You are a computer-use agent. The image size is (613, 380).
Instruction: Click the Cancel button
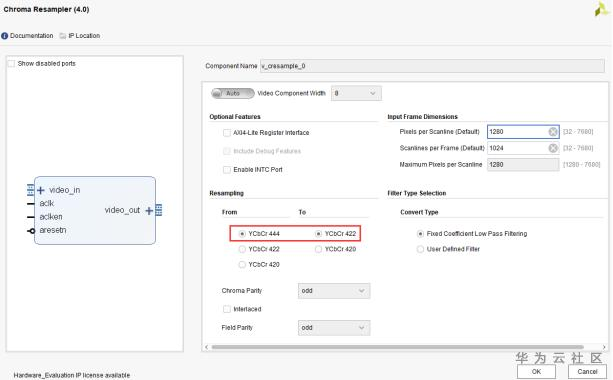click(x=587, y=371)
